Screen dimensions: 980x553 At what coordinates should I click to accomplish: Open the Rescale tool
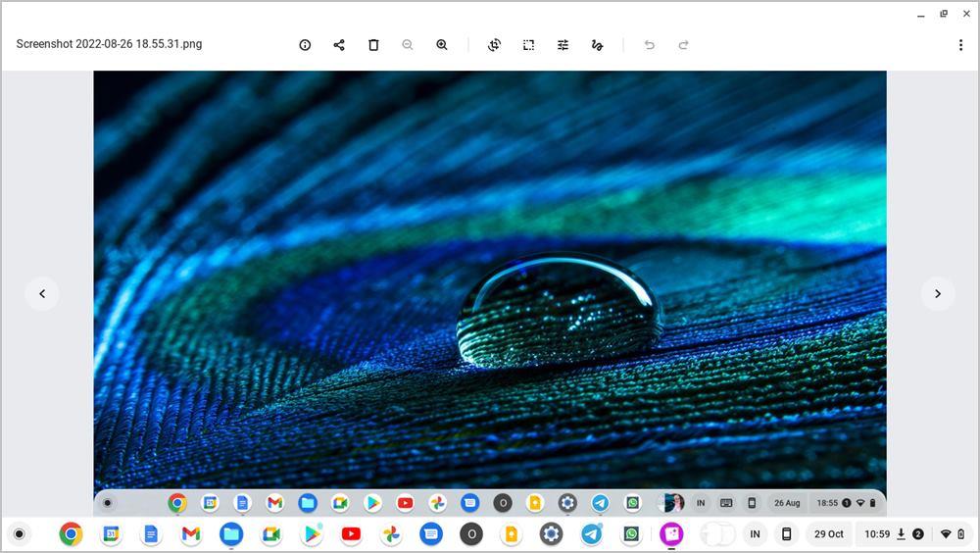click(529, 45)
